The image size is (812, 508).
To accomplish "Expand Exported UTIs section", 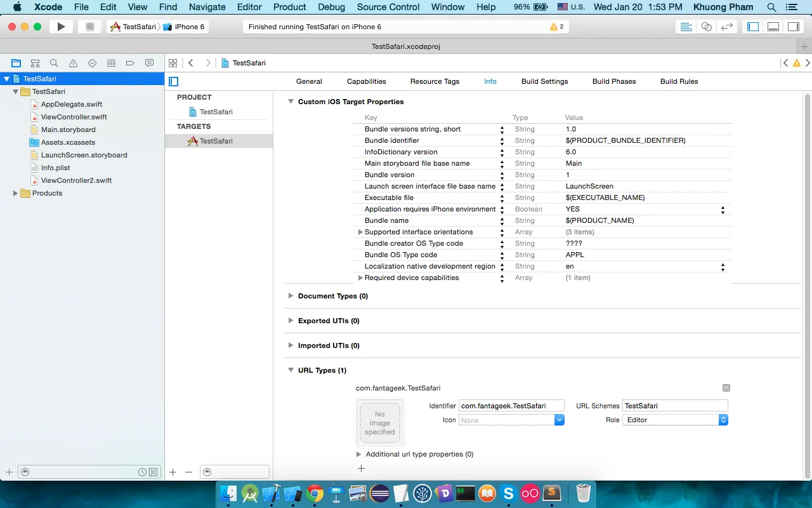I will point(291,321).
